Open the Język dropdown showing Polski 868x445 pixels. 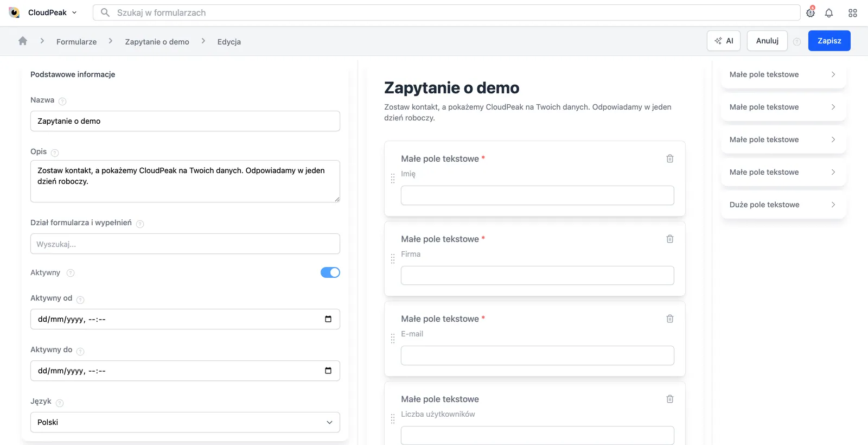(185, 422)
